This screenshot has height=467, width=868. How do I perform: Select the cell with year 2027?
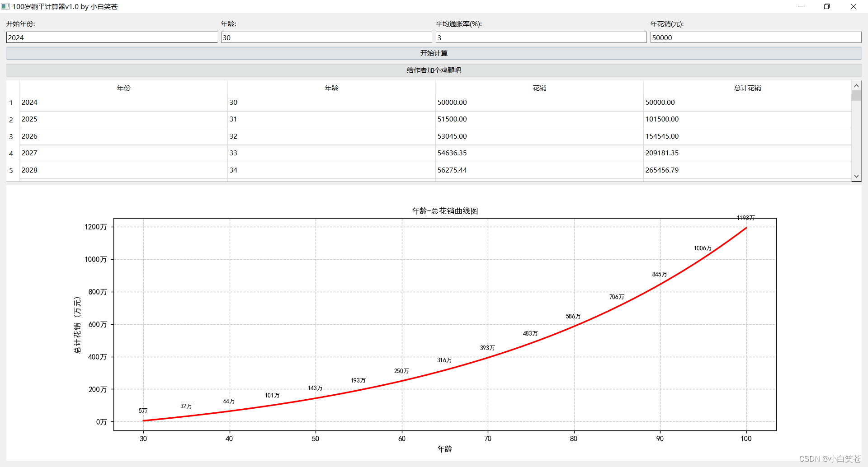coord(123,153)
